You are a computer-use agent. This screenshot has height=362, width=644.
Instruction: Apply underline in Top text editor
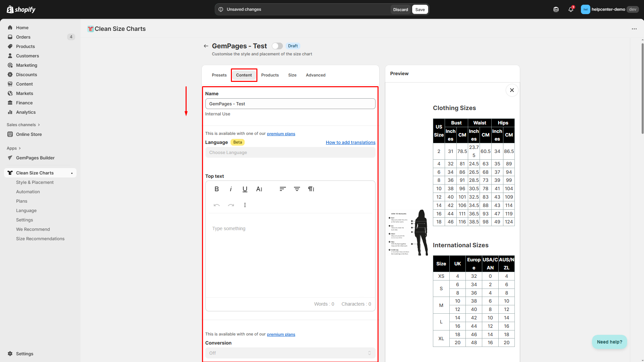point(245,189)
